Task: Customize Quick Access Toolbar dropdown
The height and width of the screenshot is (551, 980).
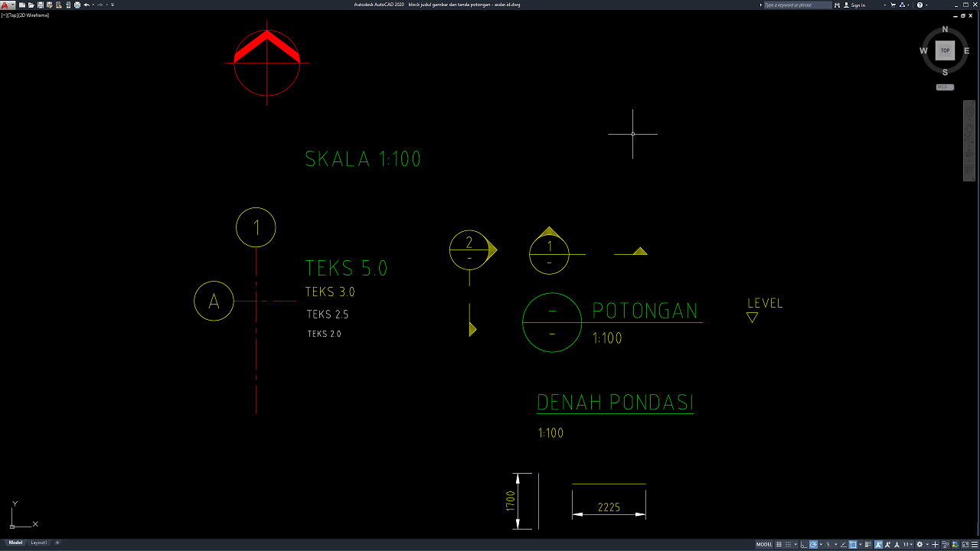Action: (113, 5)
